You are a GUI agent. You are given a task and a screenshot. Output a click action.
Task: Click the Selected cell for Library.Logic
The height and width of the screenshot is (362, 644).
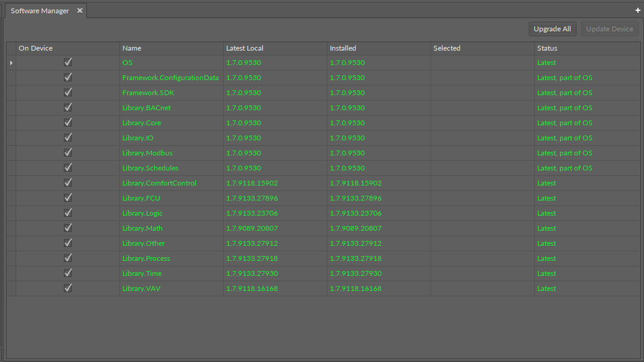[482, 213]
